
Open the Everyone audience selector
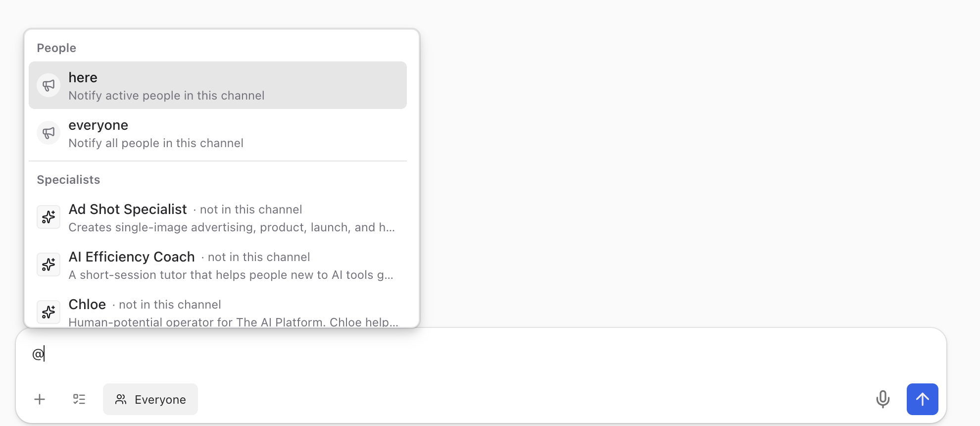[150, 399]
